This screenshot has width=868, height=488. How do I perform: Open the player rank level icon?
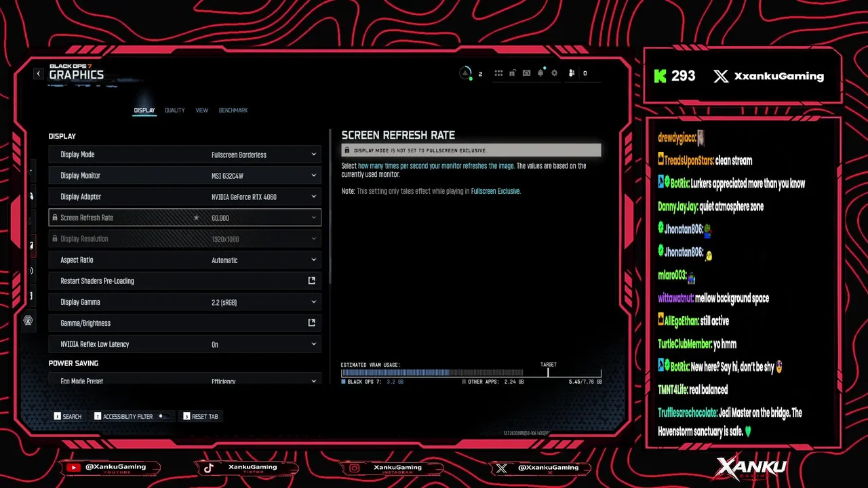(x=466, y=73)
